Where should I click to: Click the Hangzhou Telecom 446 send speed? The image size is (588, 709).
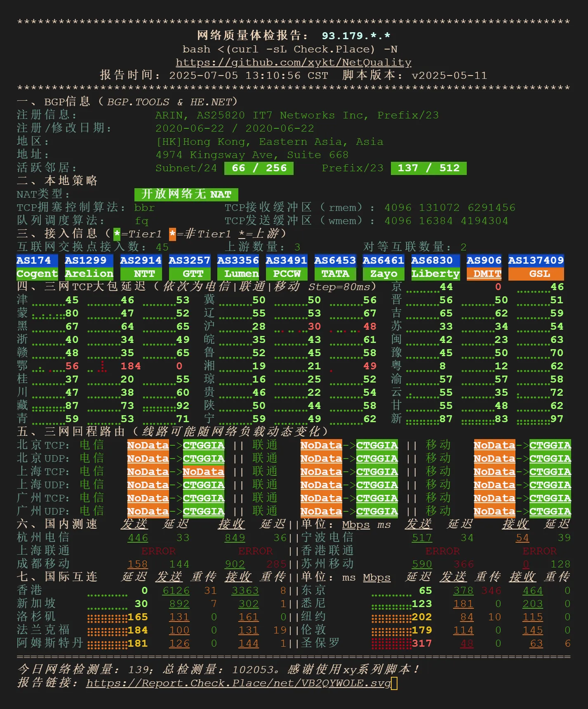coord(138,538)
